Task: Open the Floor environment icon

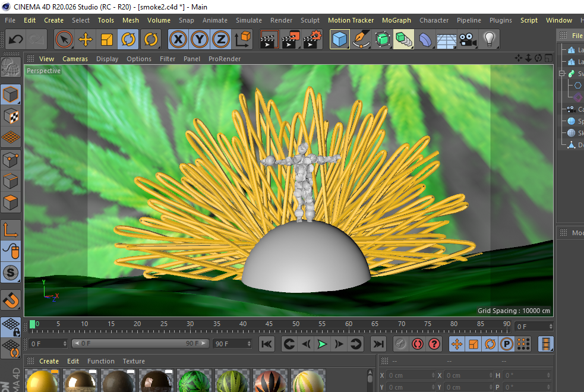Action: tap(447, 39)
